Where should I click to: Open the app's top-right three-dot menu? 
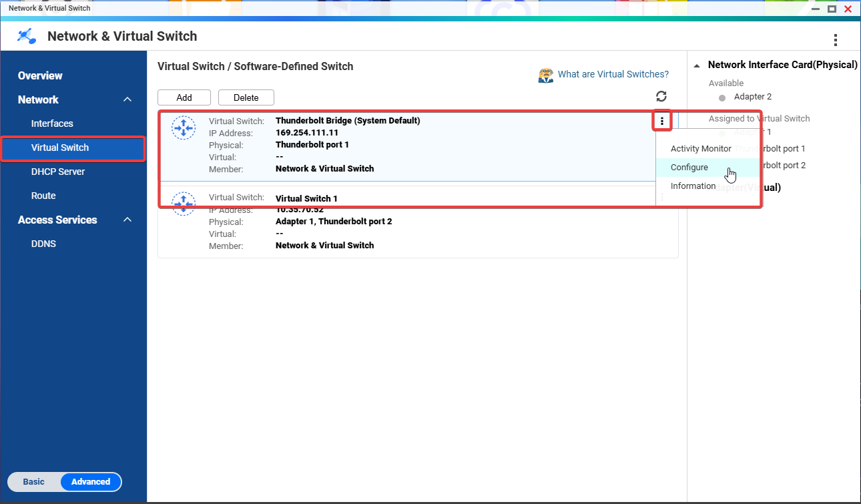click(835, 40)
